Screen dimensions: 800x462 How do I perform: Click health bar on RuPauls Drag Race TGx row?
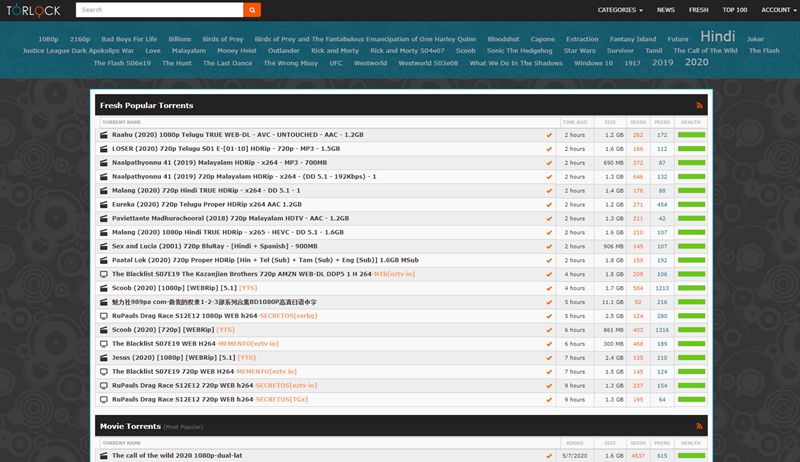click(x=691, y=400)
